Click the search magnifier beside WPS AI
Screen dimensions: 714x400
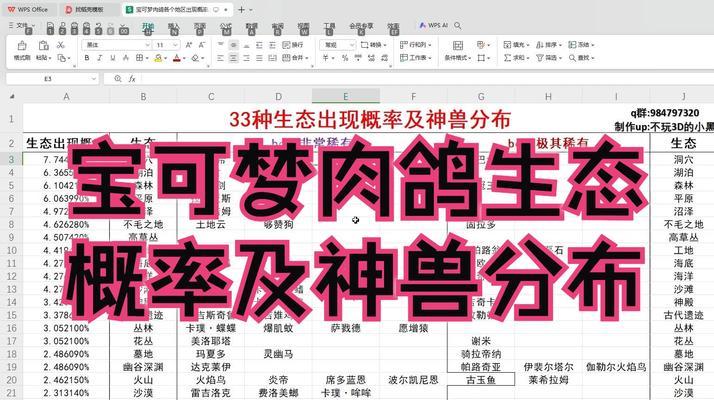click(x=458, y=26)
